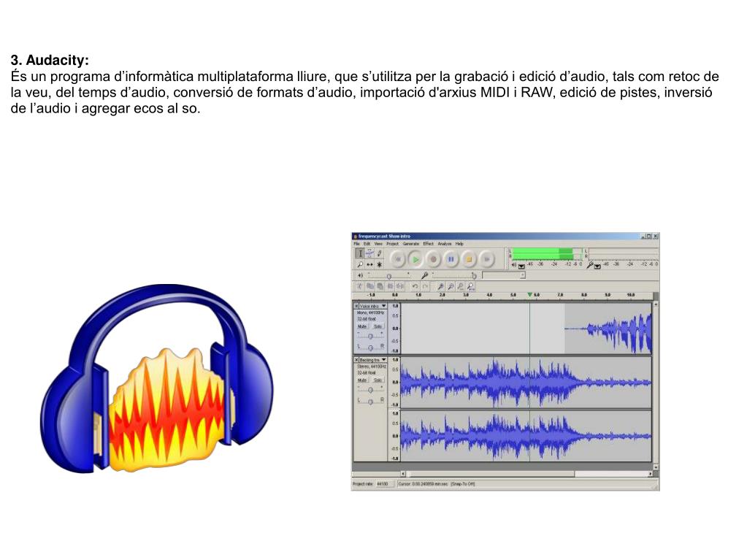Image resolution: width=747 pixels, height=560 pixels.
Task: Open the Generate menu
Action: pos(410,243)
